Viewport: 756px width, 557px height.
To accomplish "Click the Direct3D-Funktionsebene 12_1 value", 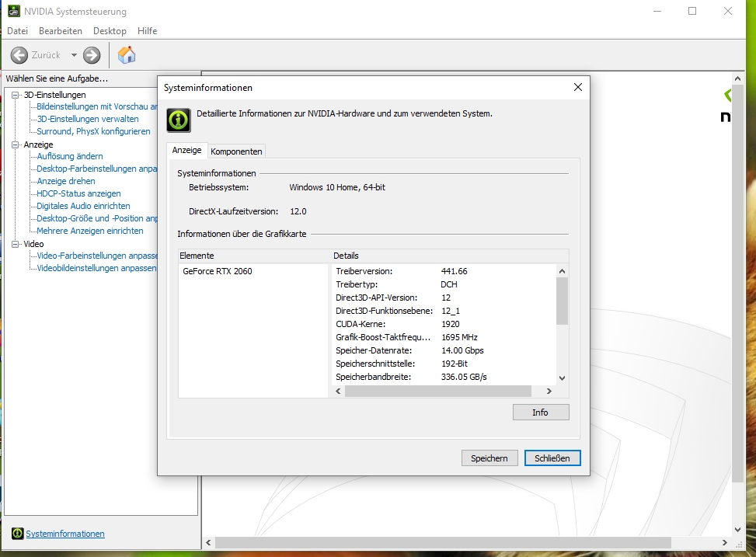I will tap(451, 311).
